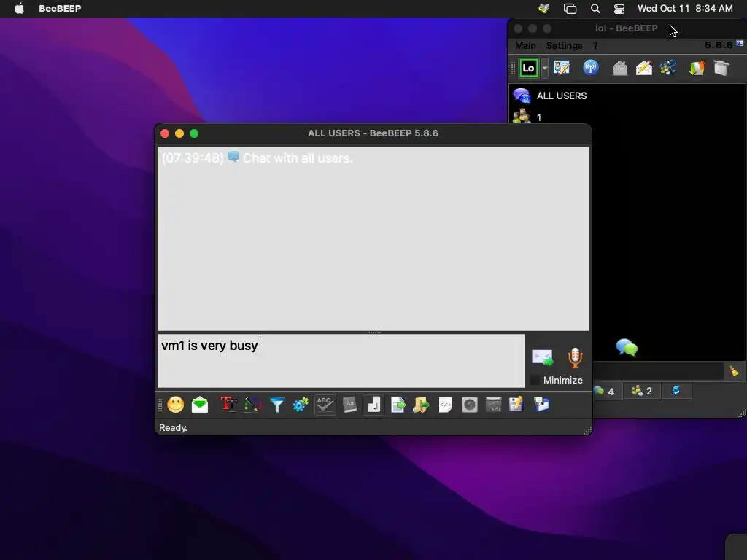Open the Main menu in lol window
This screenshot has height=560, width=747.
pos(525,45)
